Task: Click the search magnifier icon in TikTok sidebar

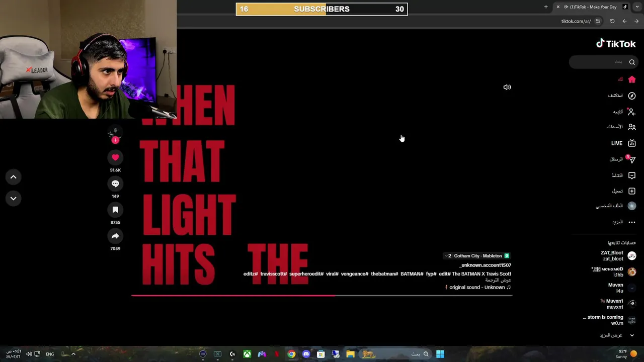Action: coord(632,62)
